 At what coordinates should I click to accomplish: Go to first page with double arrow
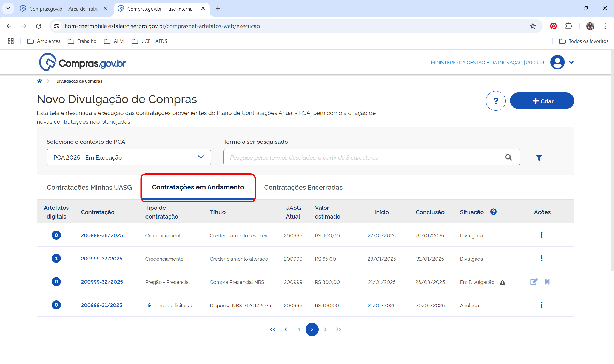tap(273, 329)
